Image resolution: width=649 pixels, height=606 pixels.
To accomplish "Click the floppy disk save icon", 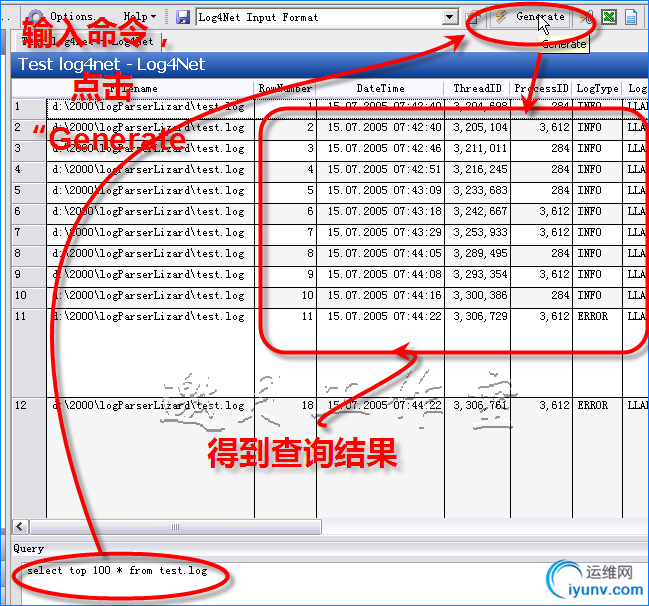I will coord(183,17).
